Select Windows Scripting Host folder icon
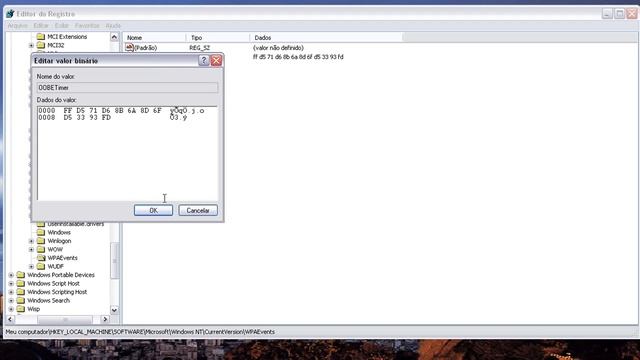This screenshot has height=360, width=640. pos(21,292)
